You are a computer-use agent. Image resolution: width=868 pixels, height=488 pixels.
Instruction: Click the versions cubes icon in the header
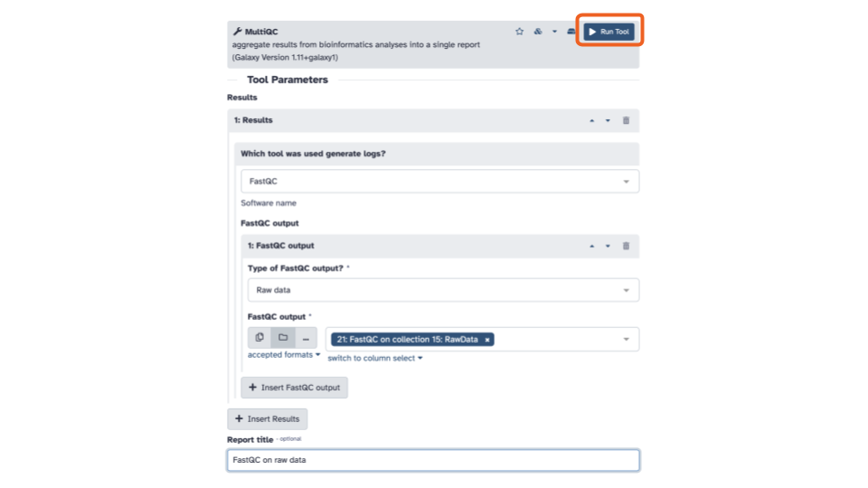tap(537, 32)
